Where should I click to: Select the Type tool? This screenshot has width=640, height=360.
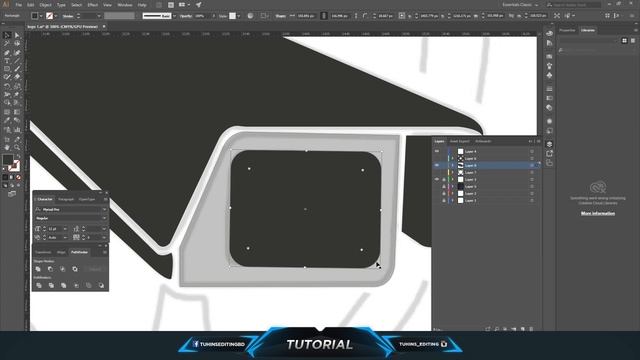click(7, 61)
